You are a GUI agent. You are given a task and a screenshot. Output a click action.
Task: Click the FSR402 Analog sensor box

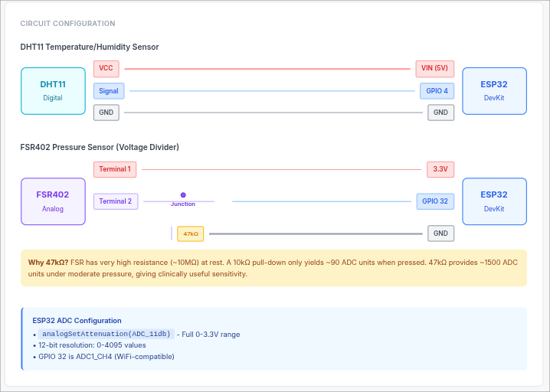(x=53, y=201)
